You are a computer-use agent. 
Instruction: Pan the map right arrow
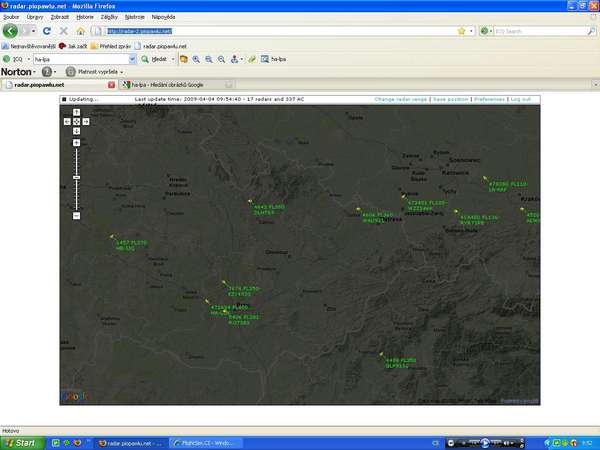tap(86, 122)
